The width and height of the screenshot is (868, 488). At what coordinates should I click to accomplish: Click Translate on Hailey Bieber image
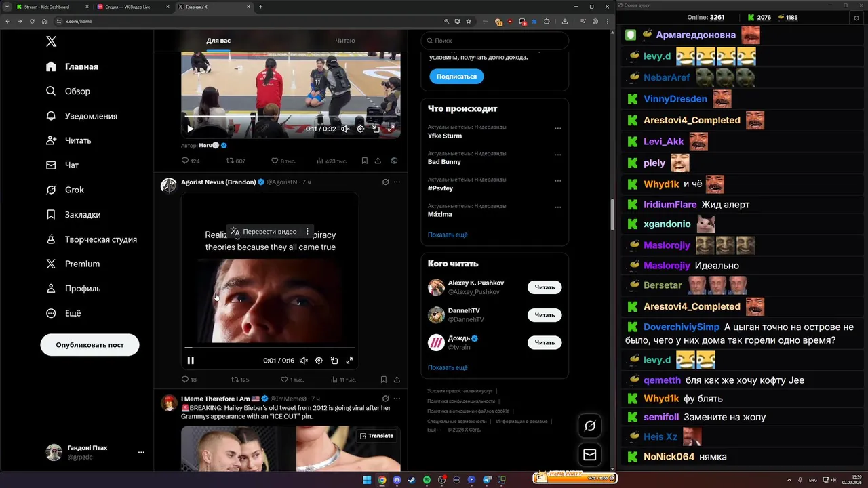(x=376, y=436)
